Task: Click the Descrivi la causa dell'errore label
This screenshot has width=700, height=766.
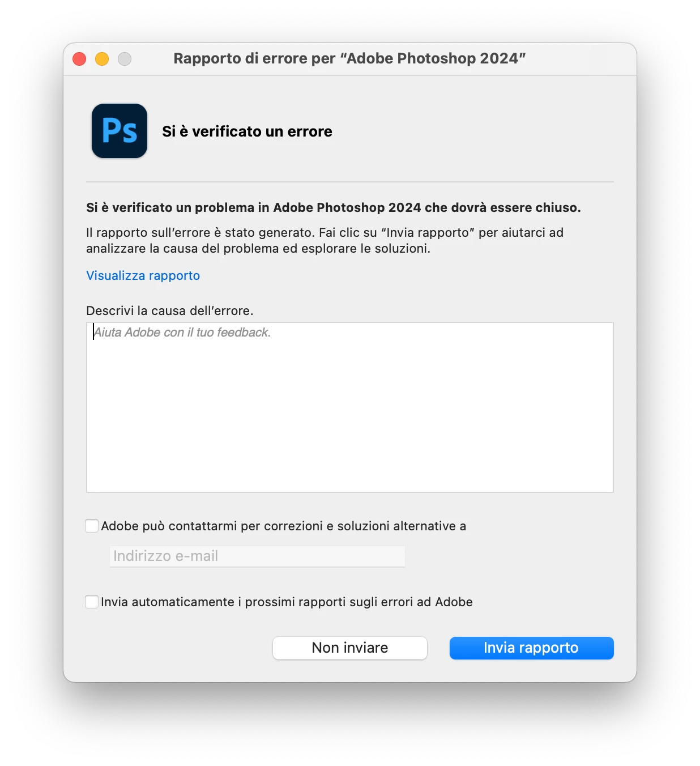Action: [170, 310]
